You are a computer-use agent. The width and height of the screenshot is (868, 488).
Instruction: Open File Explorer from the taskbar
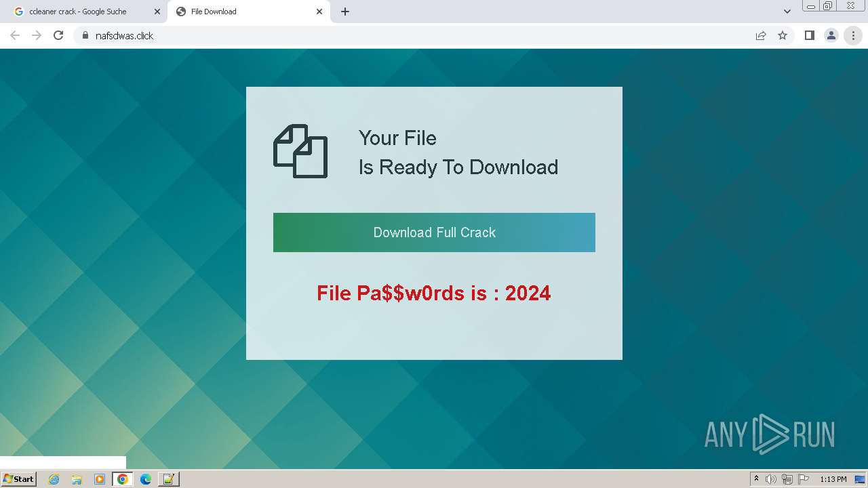[77, 479]
